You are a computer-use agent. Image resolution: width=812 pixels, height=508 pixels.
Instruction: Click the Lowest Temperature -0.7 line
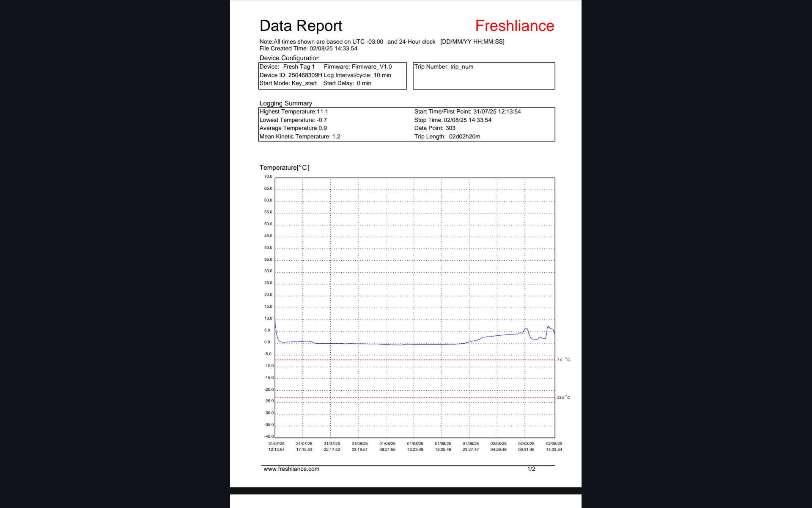tap(293, 120)
